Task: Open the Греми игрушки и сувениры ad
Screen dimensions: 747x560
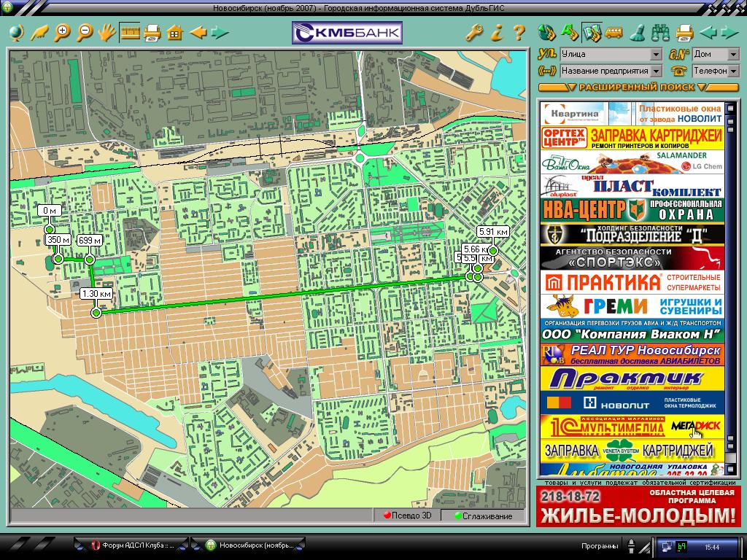Action: (x=632, y=306)
